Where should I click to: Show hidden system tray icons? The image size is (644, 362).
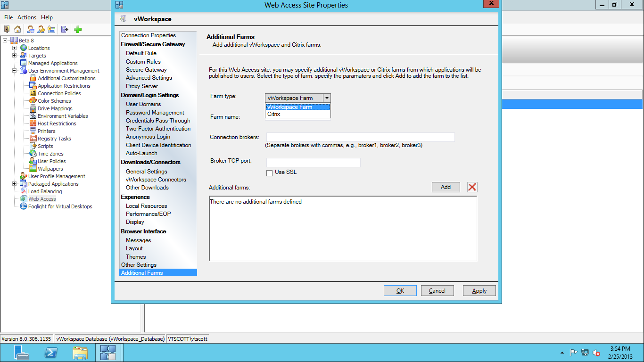click(562, 353)
